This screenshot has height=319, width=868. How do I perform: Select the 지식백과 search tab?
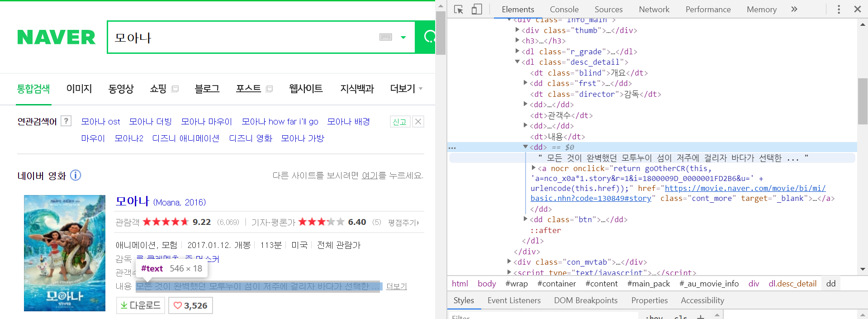coord(357,89)
